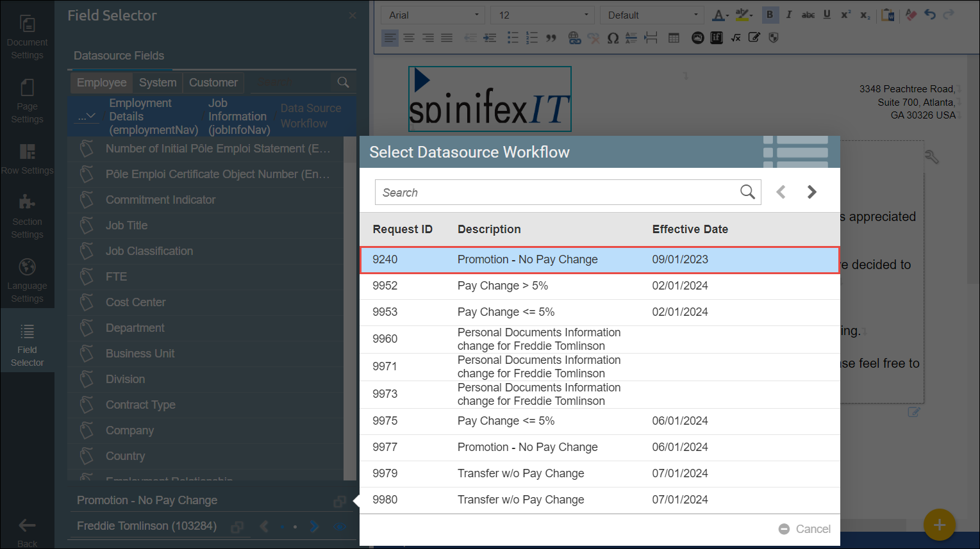Open the text color picker
Viewport: 980px width, 549px height.
720,15
